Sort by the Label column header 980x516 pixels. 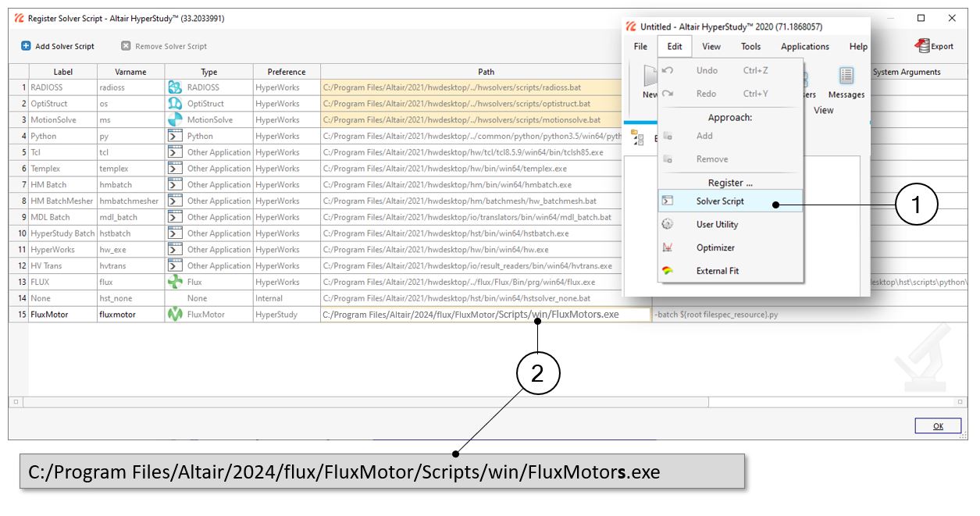62,72
